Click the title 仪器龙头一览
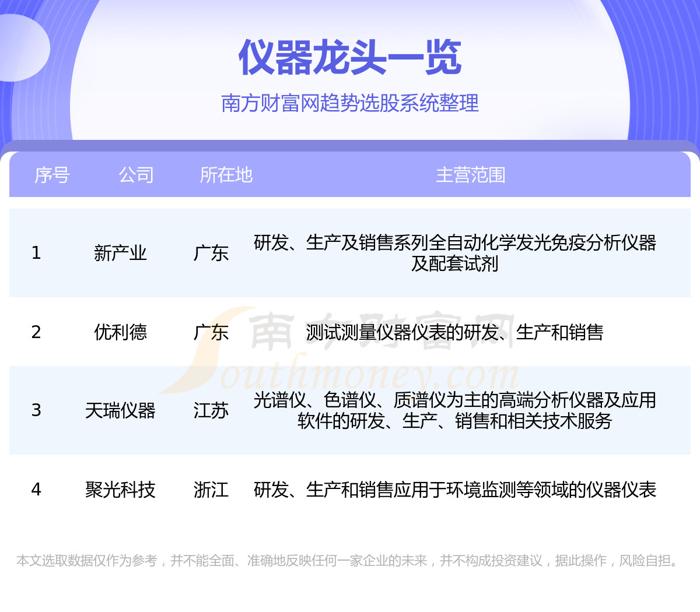The height and width of the screenshot is (612, 700). tap(350, 58)
